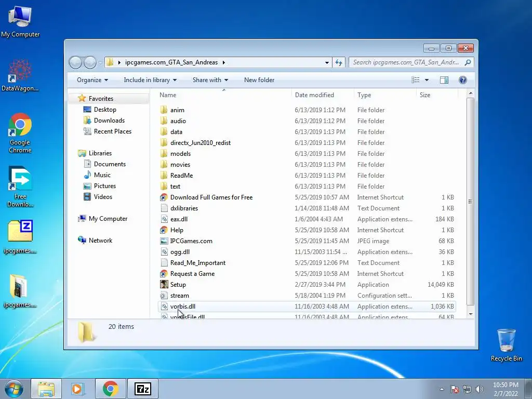Open My Computer desktop icon
The height and width of the screenshot is (399, 532).
point(20,22)
